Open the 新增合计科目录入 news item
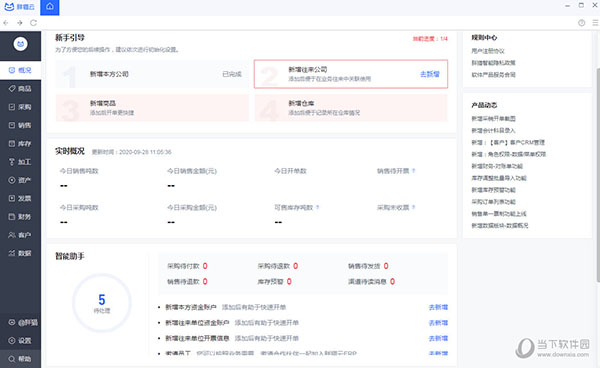 point(493,130)
